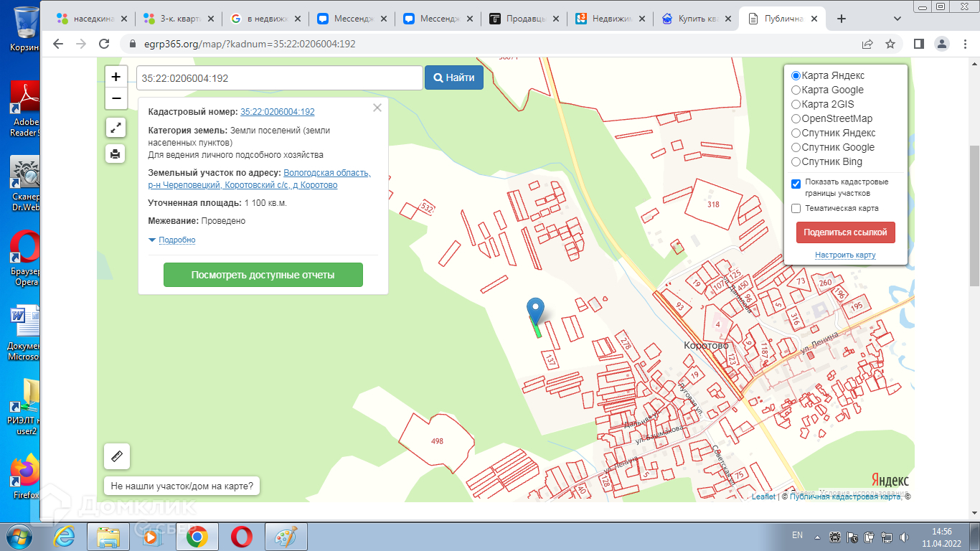Screen dimensions: 980x551
Task: Open the ruler measurement tool
Action: coord(117,456)
